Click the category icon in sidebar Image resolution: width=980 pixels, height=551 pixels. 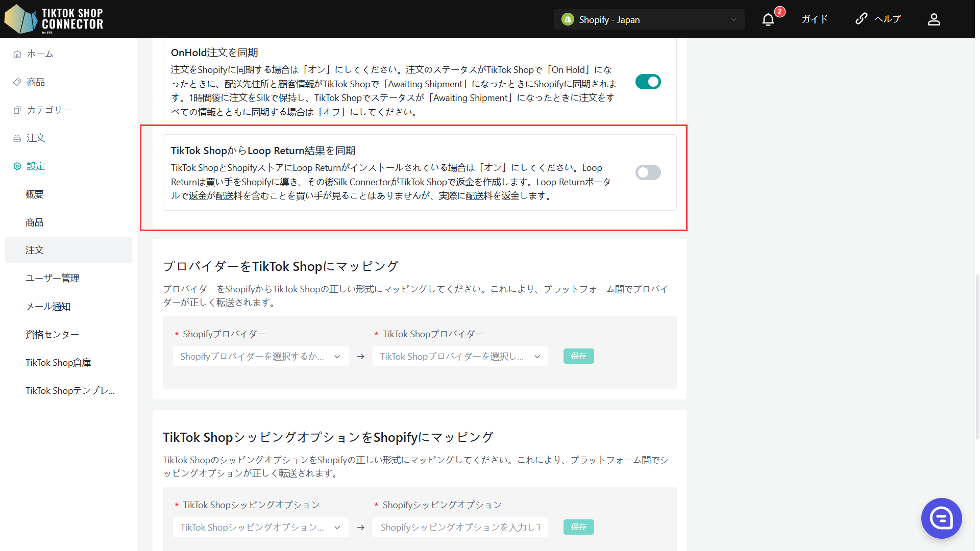(17, 110)
